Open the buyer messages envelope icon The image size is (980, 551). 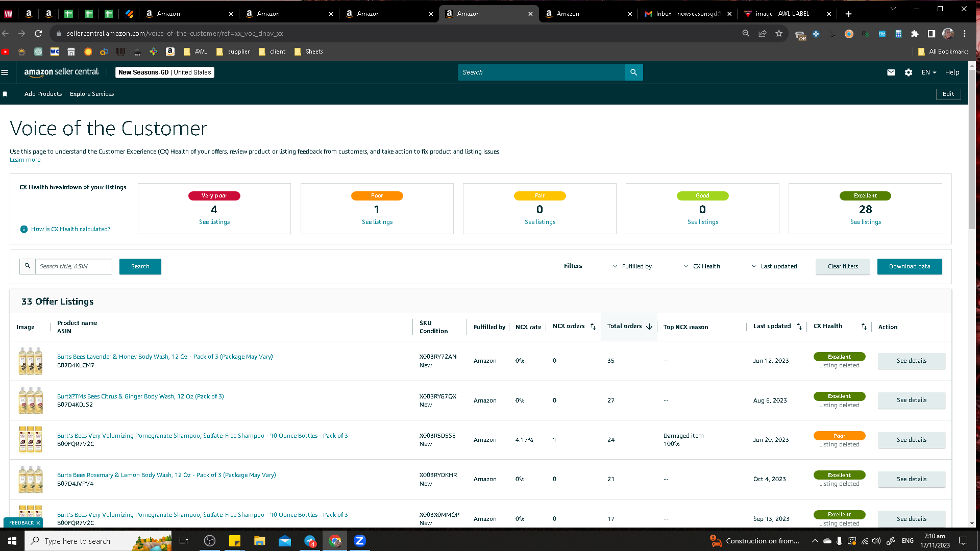point(891,72)
